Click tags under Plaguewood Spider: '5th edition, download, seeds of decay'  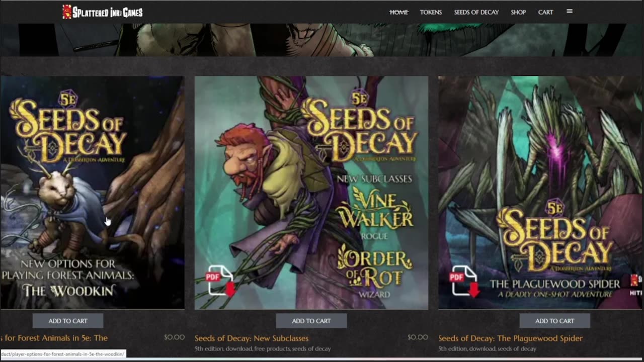[x=487, y=349]
